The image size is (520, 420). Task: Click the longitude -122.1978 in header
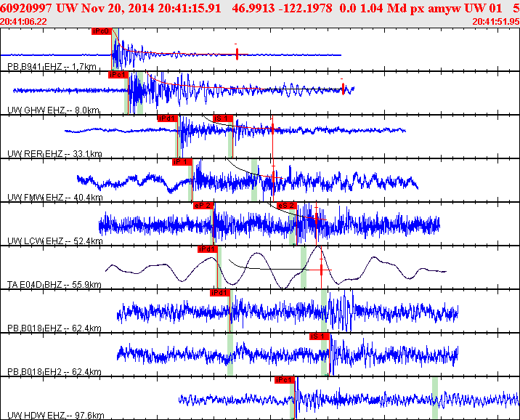(x=305, y=8)
